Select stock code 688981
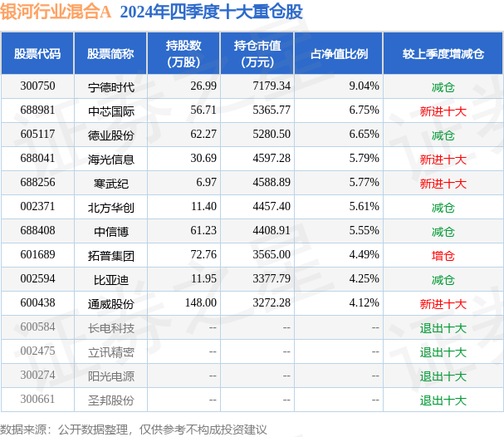Screen dimensions: 504x437 click(x=37, y=110)
